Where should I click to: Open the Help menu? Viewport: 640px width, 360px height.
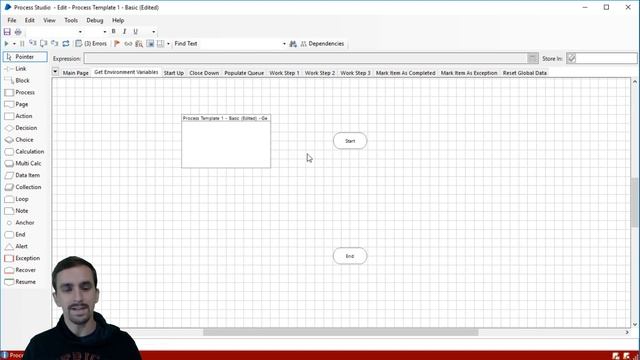click(x=118, y=20)
